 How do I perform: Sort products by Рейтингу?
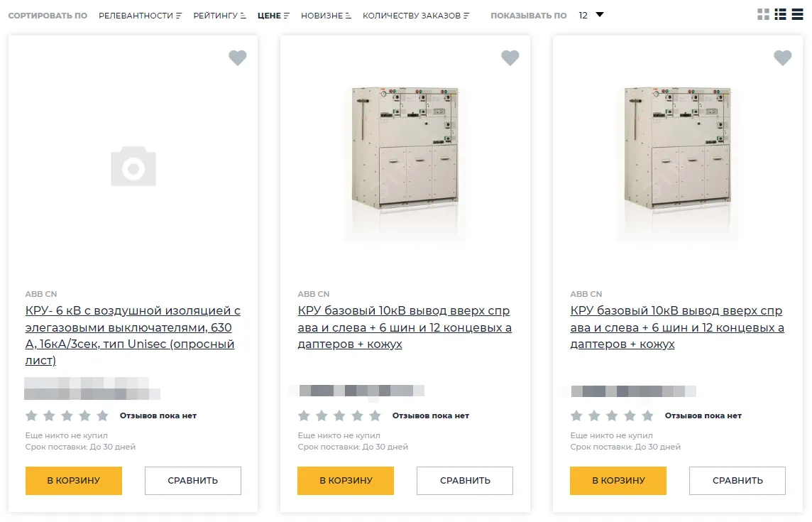click(x=219, y=15)
